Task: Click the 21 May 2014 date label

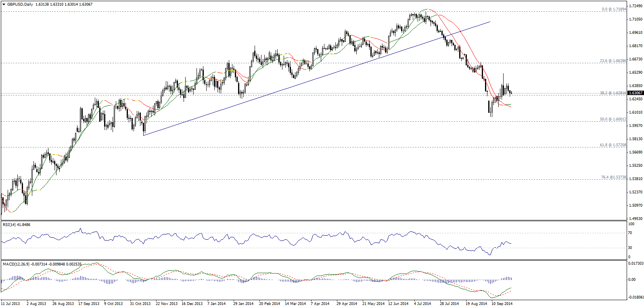Action: [x=374, y=304]
